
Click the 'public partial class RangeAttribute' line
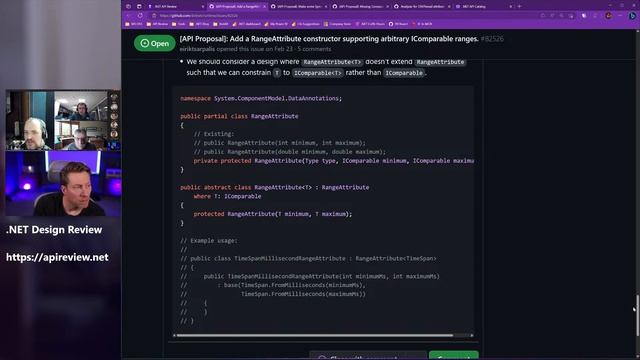[x=239, y=116]
